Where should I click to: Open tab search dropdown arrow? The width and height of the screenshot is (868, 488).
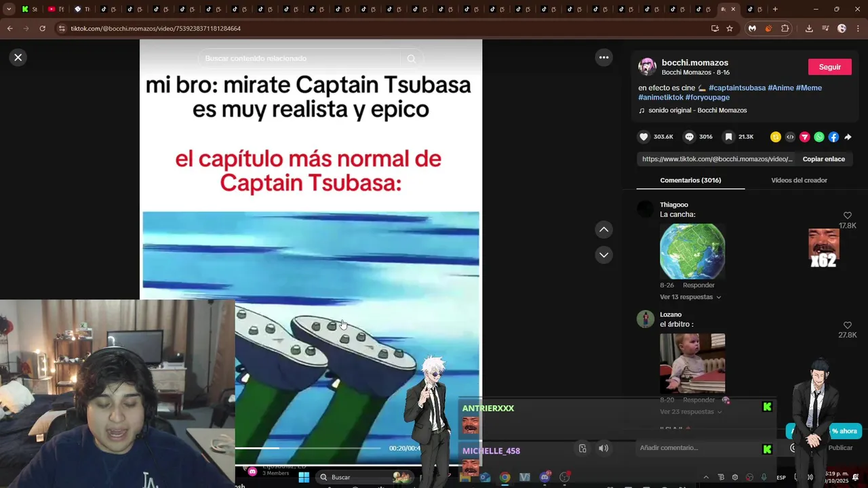(x=9, y=9)
